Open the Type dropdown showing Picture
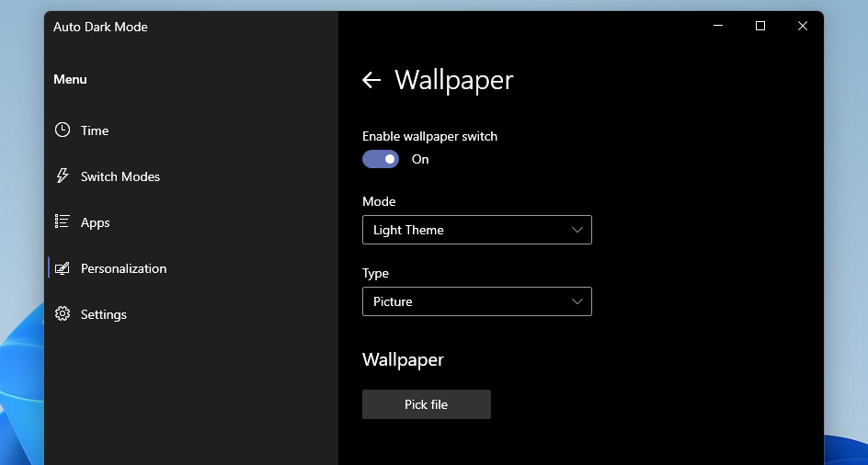 click(x=477, y=301)
